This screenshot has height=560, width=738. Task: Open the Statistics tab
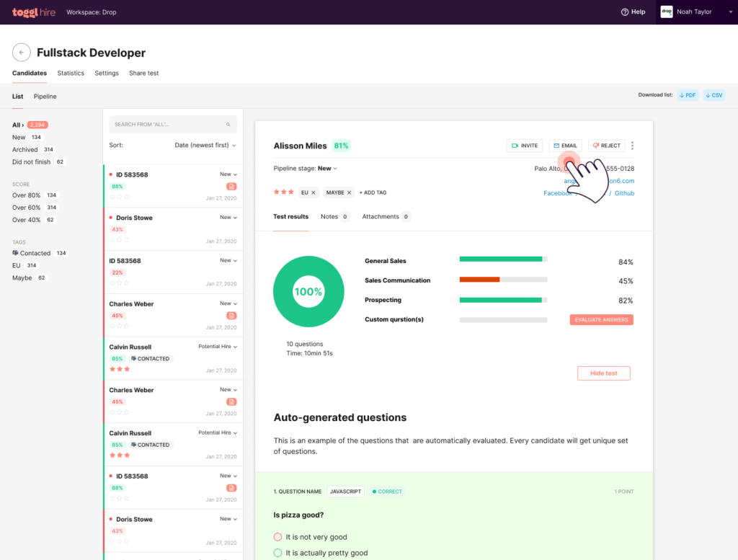coord(70,73)
